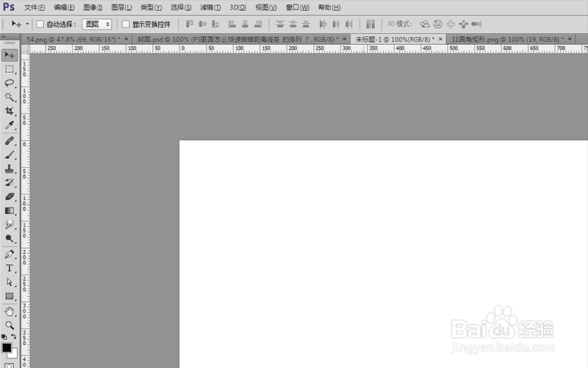Click 3D slide object mode icon

pos(464,24)
